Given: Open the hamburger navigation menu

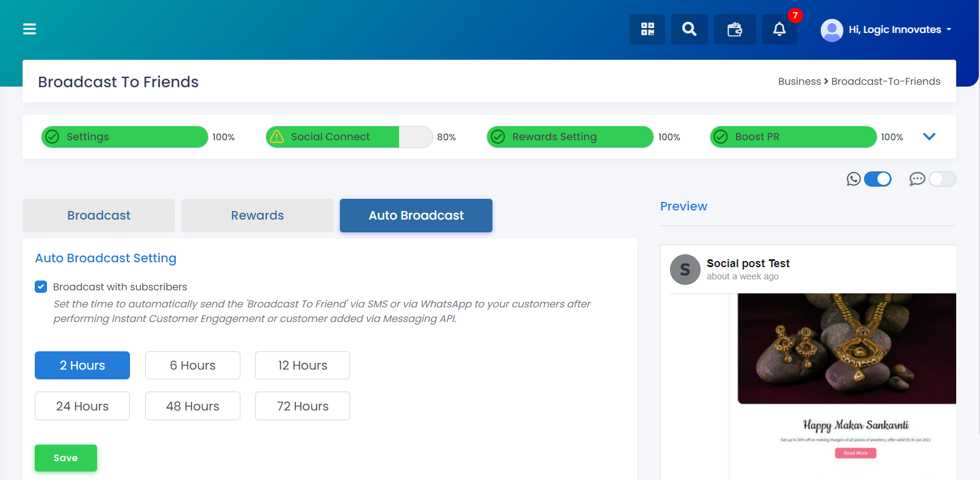Looking at the screenshot, I should [29, 29].
